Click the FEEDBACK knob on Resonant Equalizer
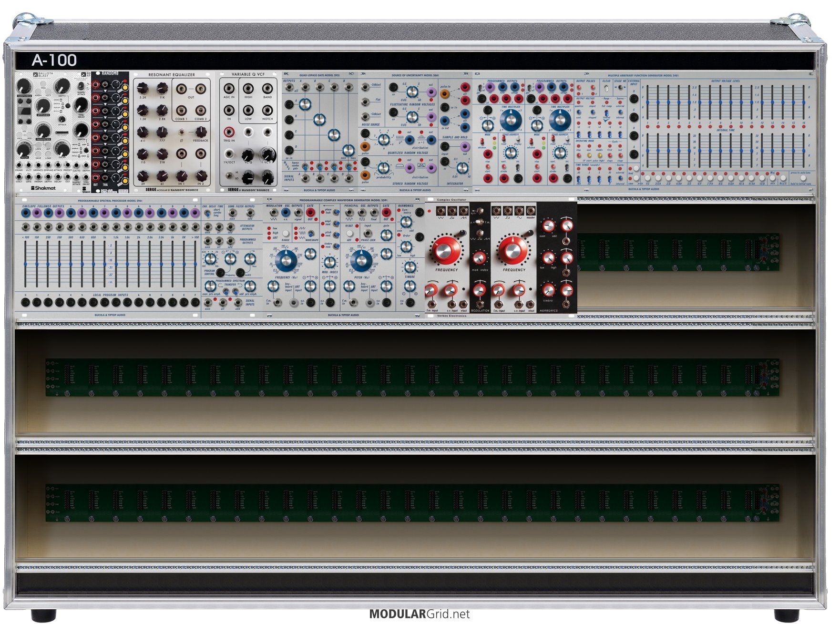 point(200,132)
